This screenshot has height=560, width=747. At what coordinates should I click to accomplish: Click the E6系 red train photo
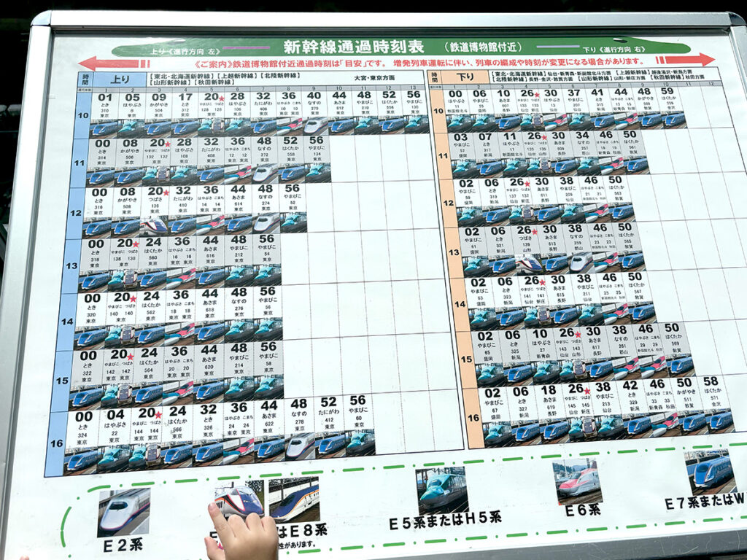point(576,481)
